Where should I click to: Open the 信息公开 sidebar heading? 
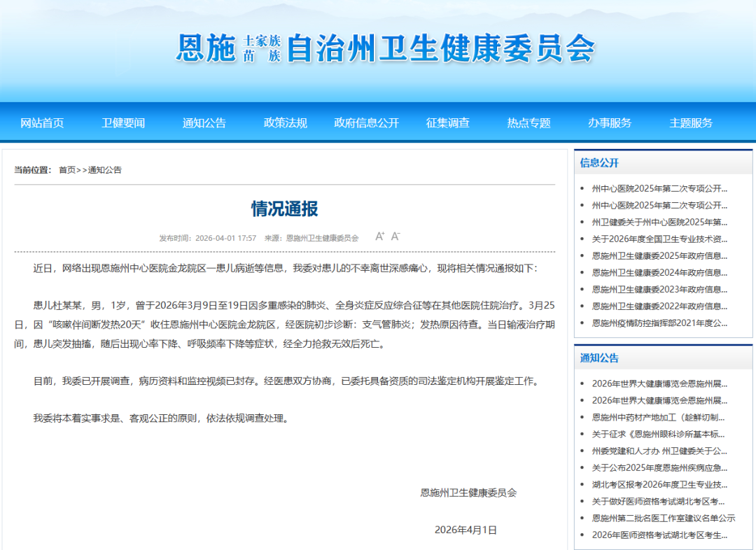[599, 163]
